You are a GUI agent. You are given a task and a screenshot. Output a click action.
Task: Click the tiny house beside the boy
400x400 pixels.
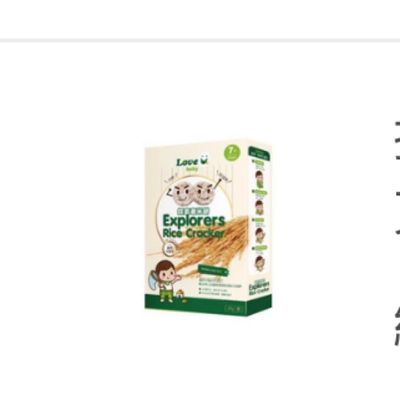pyautogui.click(x=180, y=294)
